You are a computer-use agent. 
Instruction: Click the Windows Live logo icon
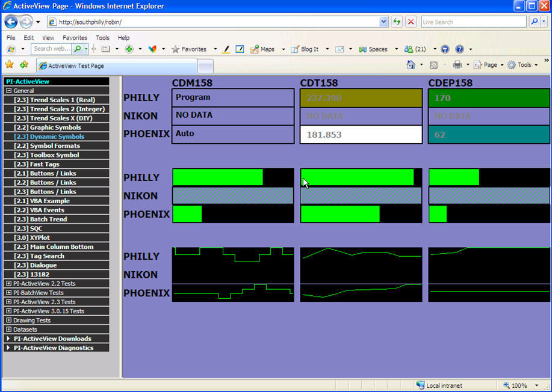click(x=11, y=49)
